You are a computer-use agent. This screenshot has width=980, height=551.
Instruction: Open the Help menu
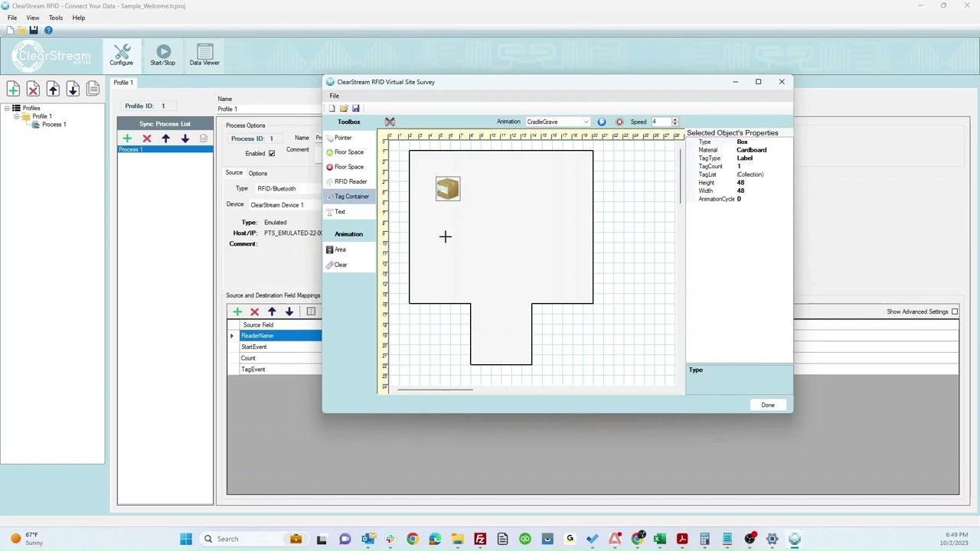tap(79, 18)
